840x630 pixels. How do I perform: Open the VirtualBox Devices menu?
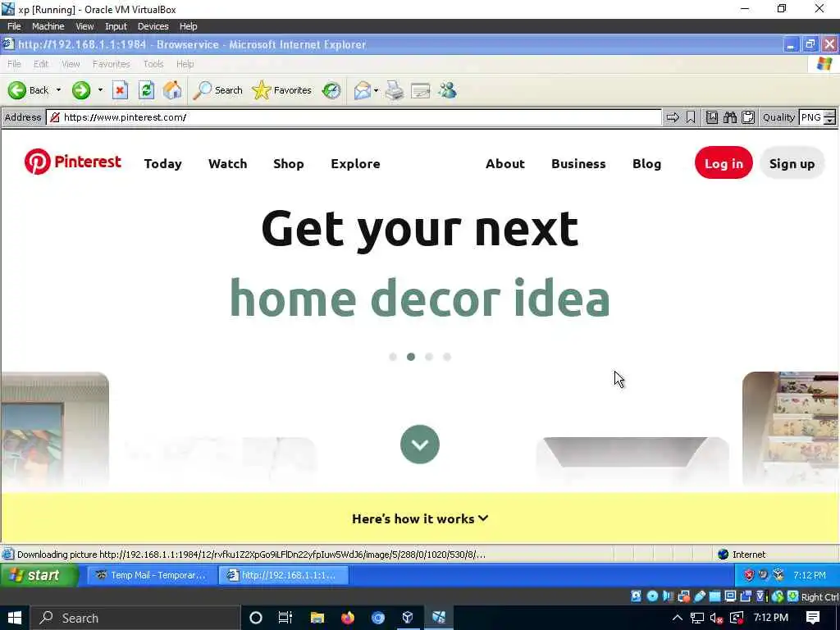[x=153, y=26]
